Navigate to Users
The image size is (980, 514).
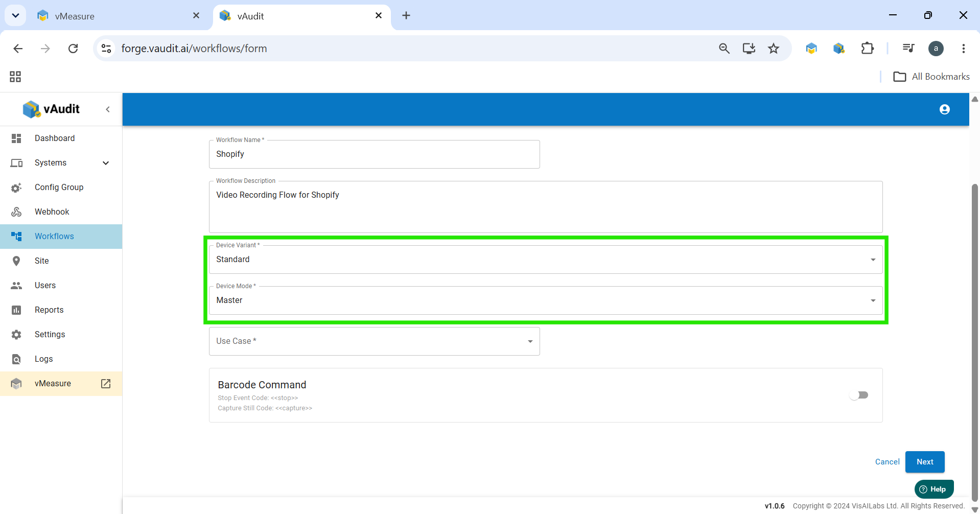point(45,285)
